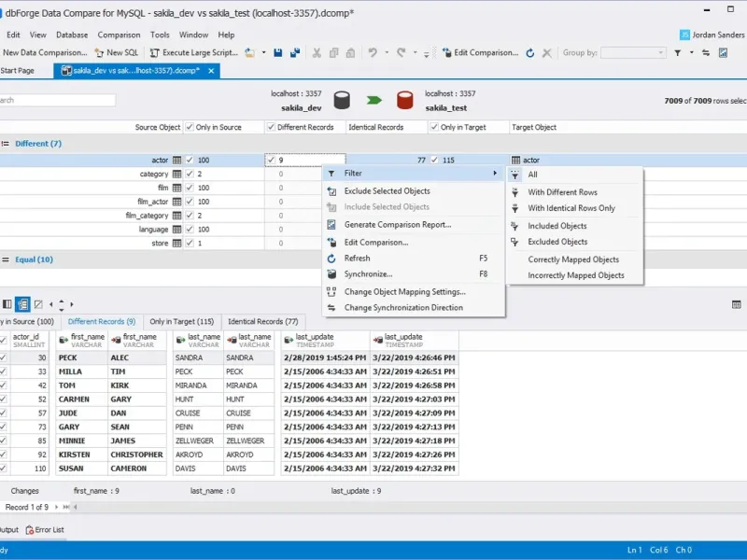Click the New SQL button
Screen dimensions: 747x560
point(115,53)
